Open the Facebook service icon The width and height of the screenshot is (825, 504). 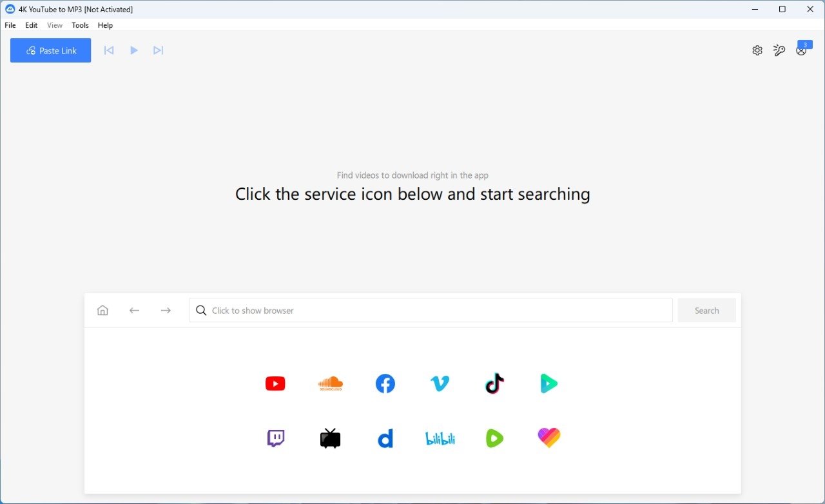coord(385,383)
